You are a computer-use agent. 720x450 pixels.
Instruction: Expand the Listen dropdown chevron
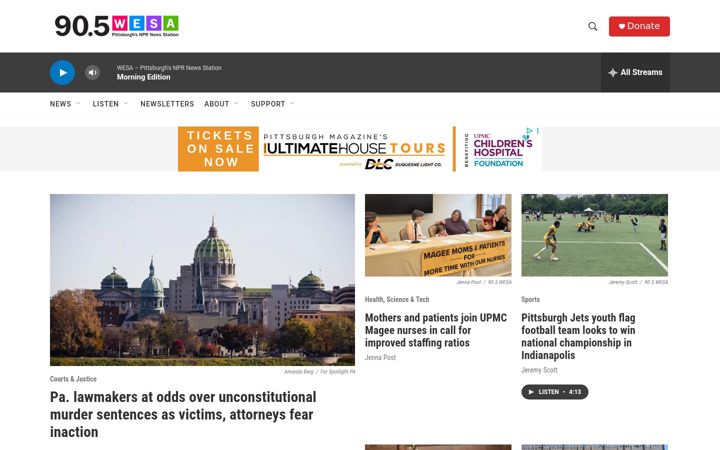(x=126, y=104)
